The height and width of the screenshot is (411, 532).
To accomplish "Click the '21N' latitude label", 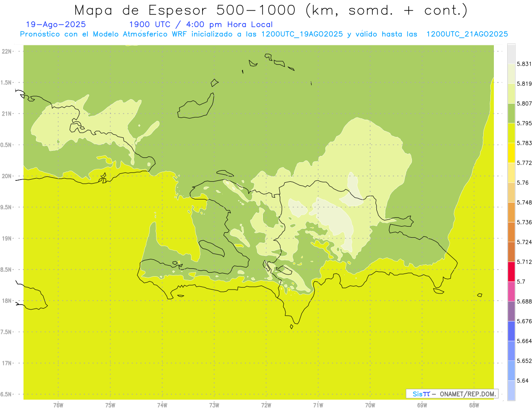I will point(7,114).
